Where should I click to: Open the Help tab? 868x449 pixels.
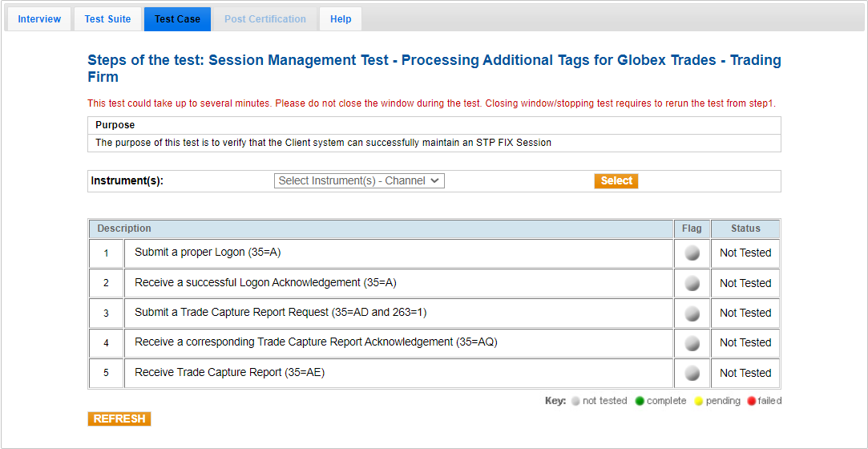341,19
